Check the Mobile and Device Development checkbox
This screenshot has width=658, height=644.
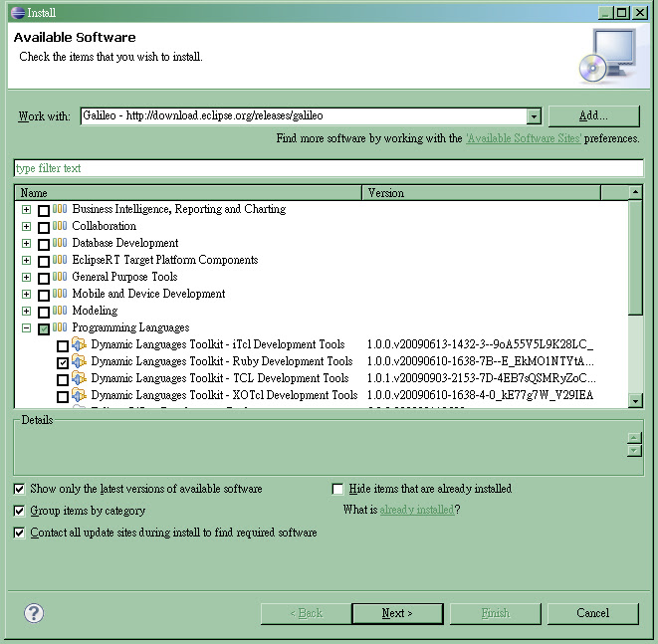pyautogui.click(x=44, y=295)
